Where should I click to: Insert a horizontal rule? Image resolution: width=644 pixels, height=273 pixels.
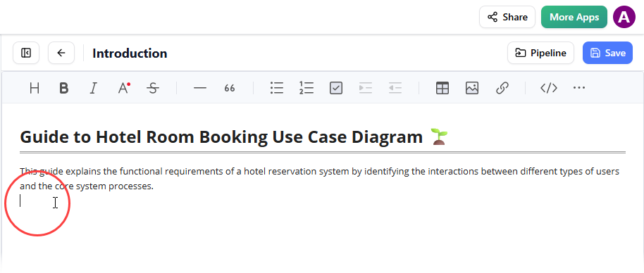point(200,88)
